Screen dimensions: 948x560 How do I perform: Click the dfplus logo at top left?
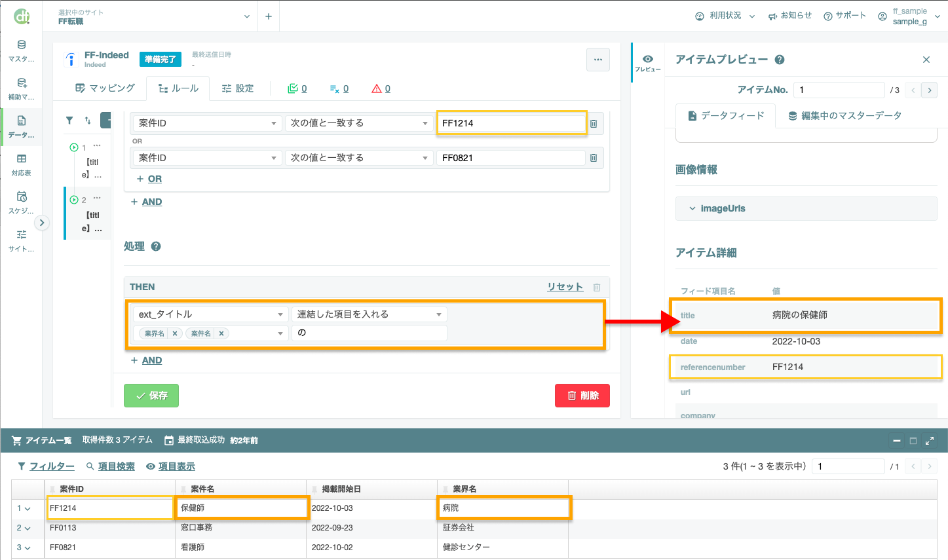pyautogui.click(x=22, y=16)
